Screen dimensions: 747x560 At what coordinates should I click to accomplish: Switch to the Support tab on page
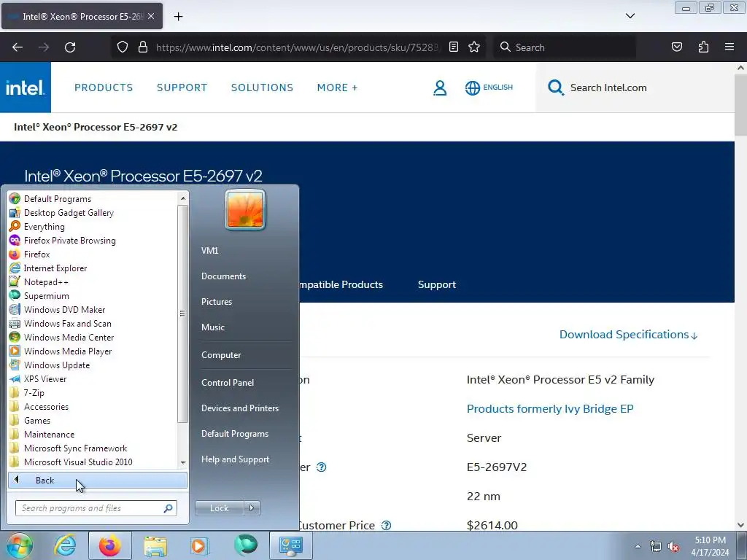pyautogui.click(x=437, y=284)
